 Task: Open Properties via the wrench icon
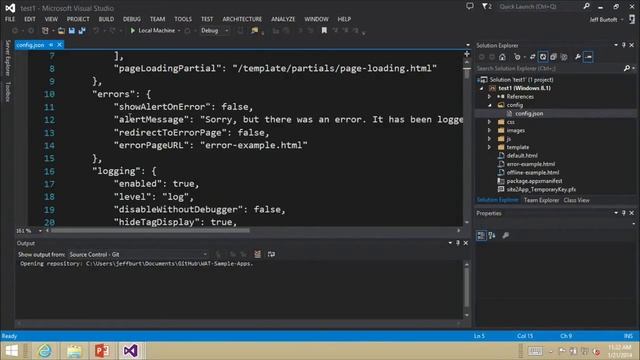pos(578,57)
